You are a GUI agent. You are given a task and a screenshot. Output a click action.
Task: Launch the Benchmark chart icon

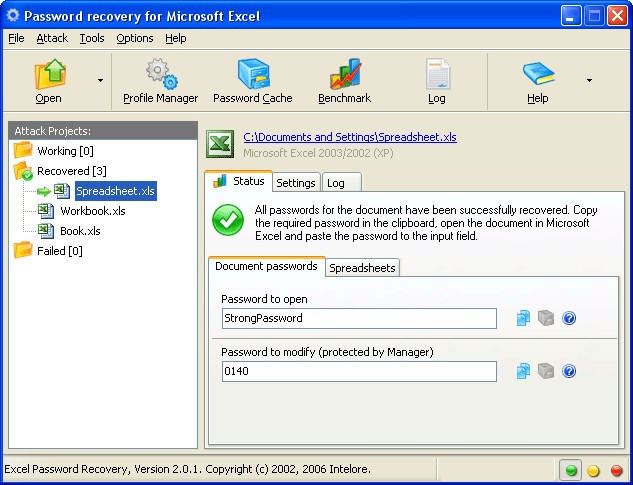345,74
